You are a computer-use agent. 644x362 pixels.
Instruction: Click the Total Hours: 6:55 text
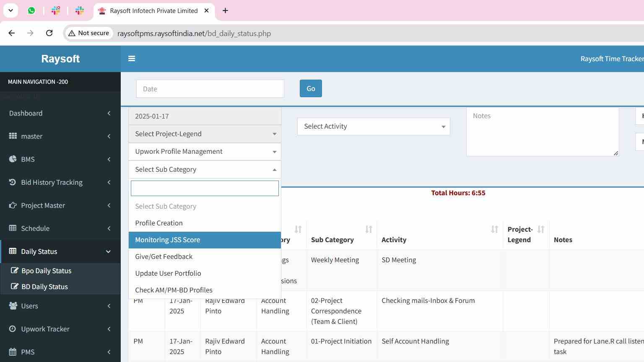[x=458, y=193]
